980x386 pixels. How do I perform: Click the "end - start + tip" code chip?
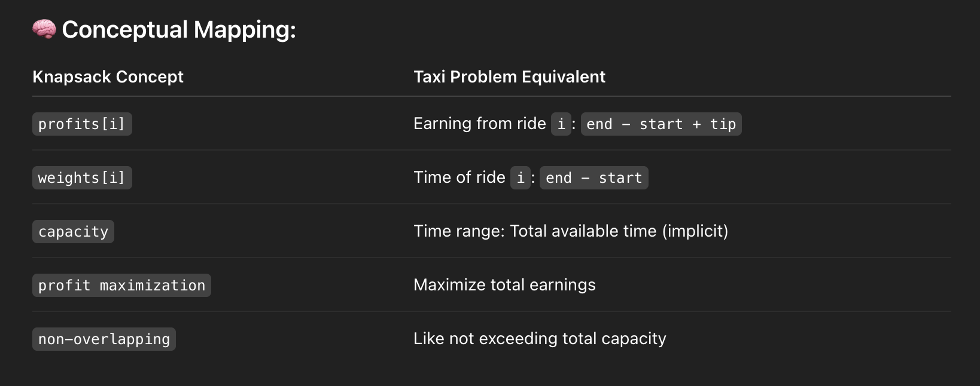tap(661, 124)
